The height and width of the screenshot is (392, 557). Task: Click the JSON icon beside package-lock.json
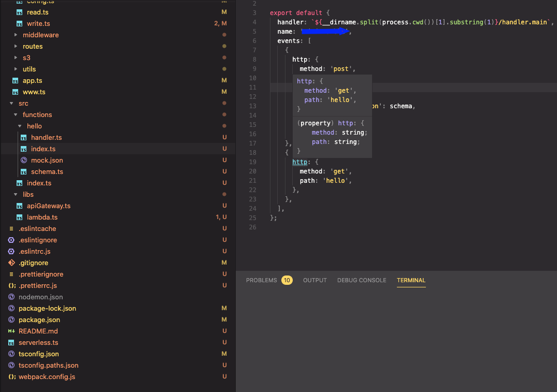pyautogui.click(x=11, y=308)
